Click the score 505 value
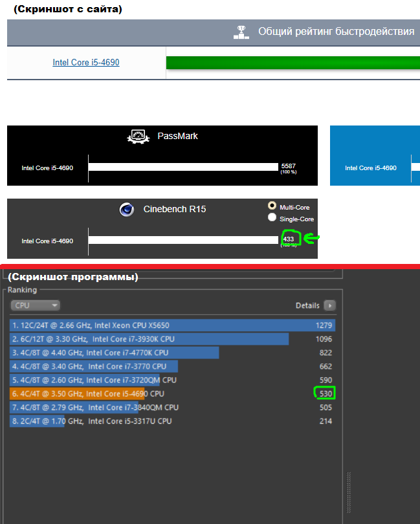 pos(326,408)
